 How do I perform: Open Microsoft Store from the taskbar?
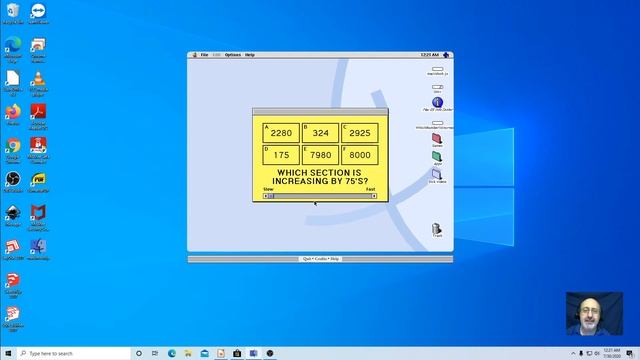point(237,353)
